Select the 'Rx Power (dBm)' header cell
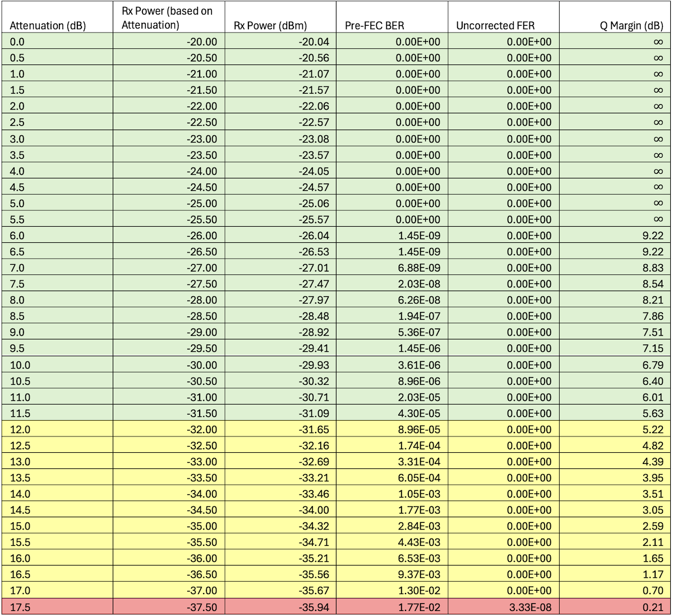The width and height of the screenshot is (673, 616). coord(280,17)
